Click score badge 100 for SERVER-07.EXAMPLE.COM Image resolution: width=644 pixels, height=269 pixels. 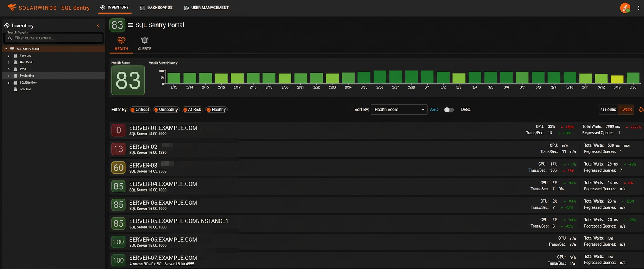tap(118, 260)
